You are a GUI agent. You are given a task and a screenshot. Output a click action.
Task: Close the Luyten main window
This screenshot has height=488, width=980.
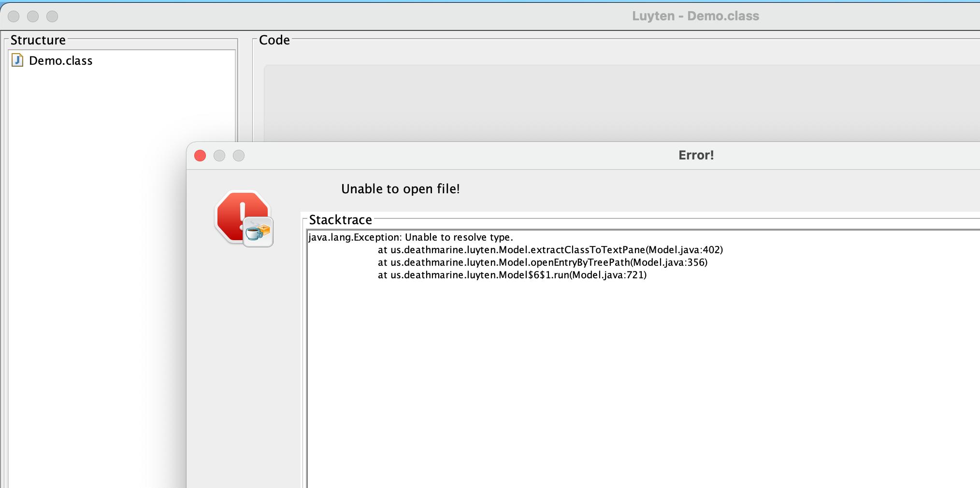coord(14,16)
